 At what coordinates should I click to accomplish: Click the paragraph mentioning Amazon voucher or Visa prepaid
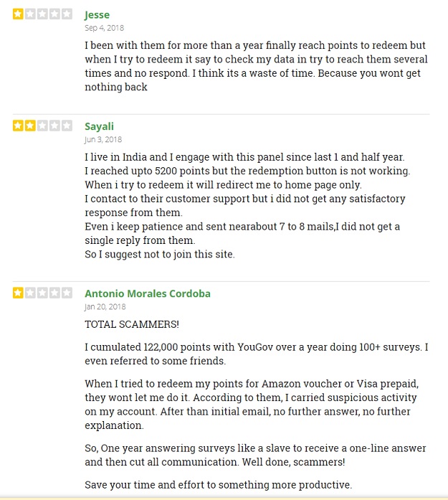pyautogui.click(x=252, y=405)
